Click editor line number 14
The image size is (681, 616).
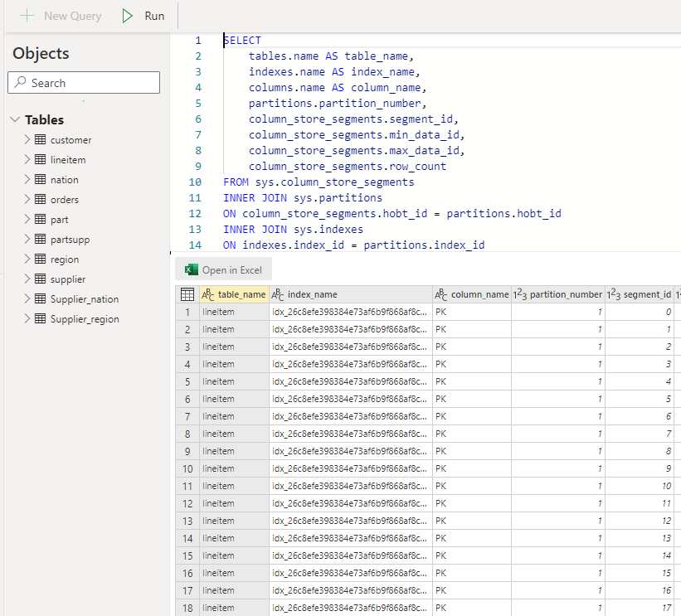pos(195,245)
